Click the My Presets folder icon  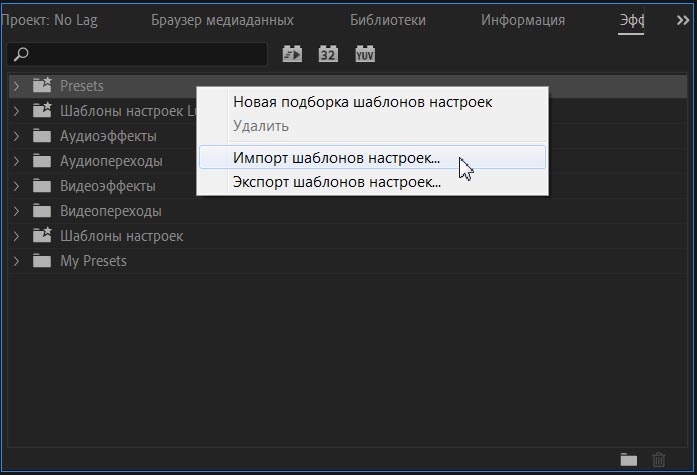[42, 260]
